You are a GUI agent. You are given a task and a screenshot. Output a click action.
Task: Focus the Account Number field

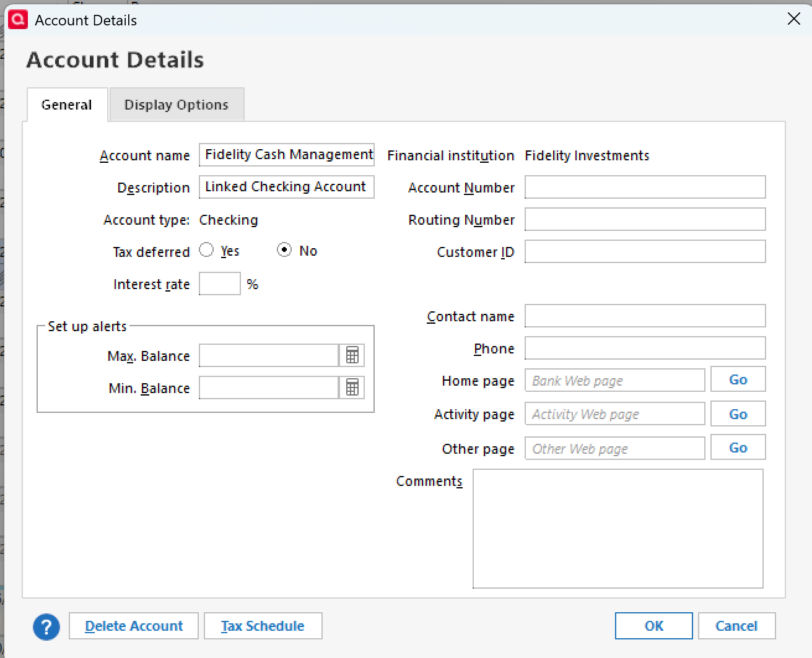(645, 187)
